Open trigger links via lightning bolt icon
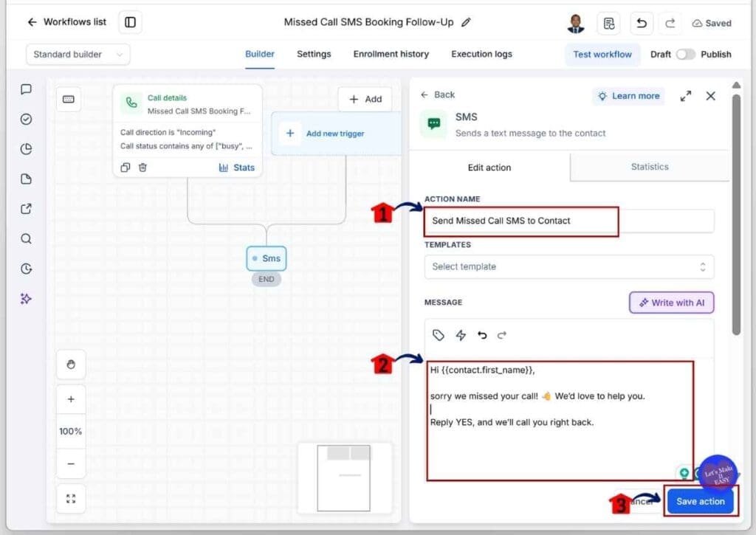Screen dimensions: 756x535 [x=461, y=335]
